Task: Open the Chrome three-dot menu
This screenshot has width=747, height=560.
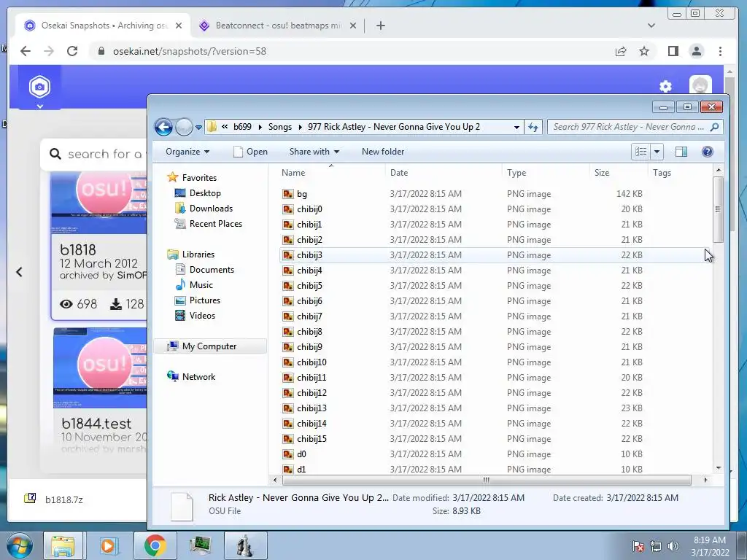Action: click(x=720, y=51)
